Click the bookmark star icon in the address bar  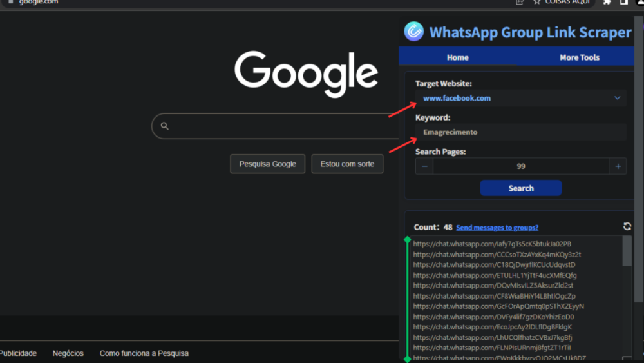click(537, 2)
